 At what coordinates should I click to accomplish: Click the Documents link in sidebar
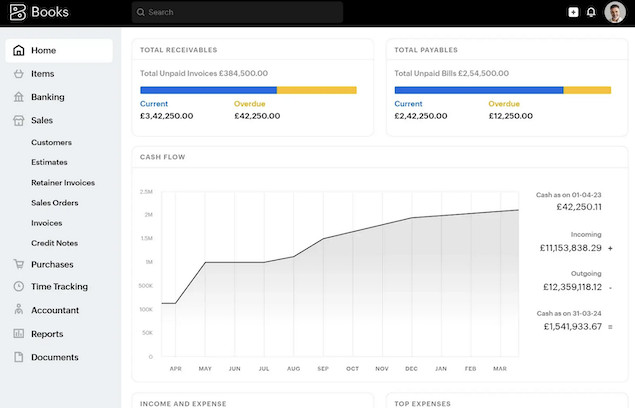coord(54,357)
